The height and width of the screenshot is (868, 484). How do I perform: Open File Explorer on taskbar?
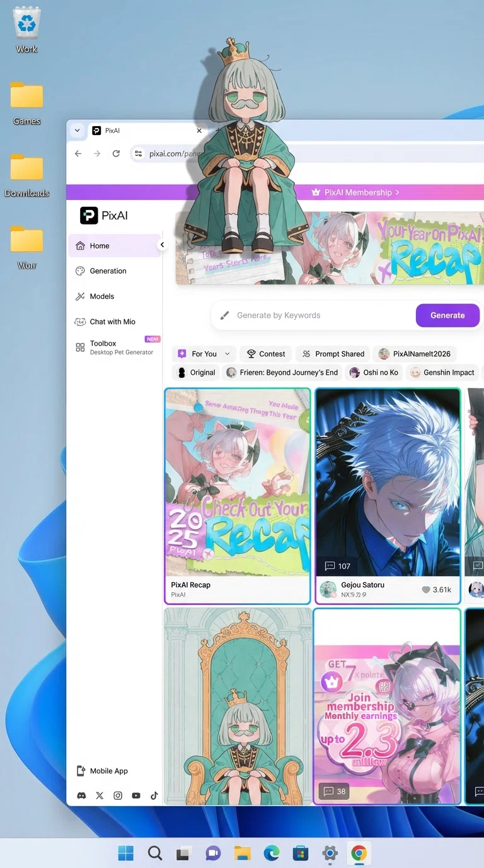tap(243, 853)
